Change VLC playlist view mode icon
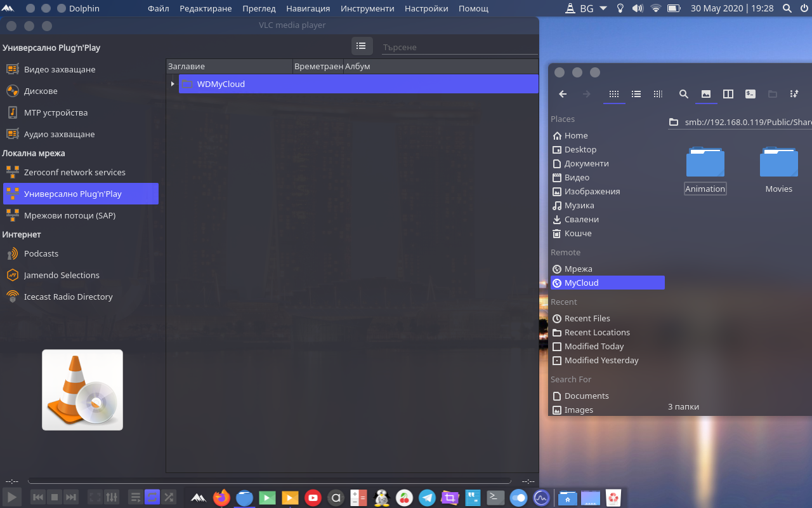 click(361, 46)
